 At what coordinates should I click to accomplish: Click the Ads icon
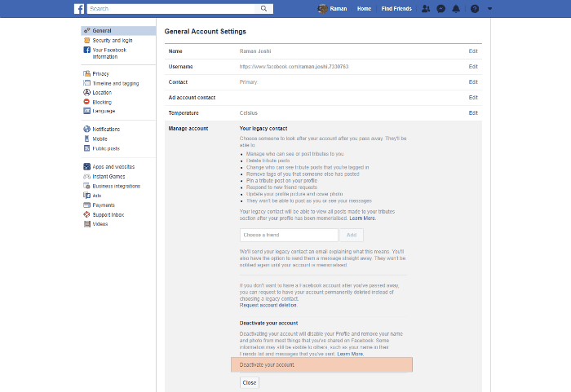point(87,196)
